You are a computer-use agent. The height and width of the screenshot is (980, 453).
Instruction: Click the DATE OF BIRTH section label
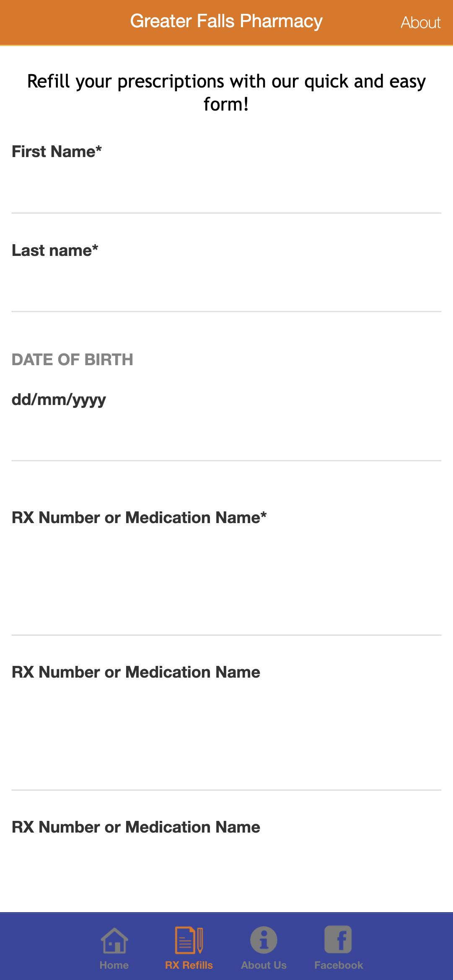pos(72,360)
